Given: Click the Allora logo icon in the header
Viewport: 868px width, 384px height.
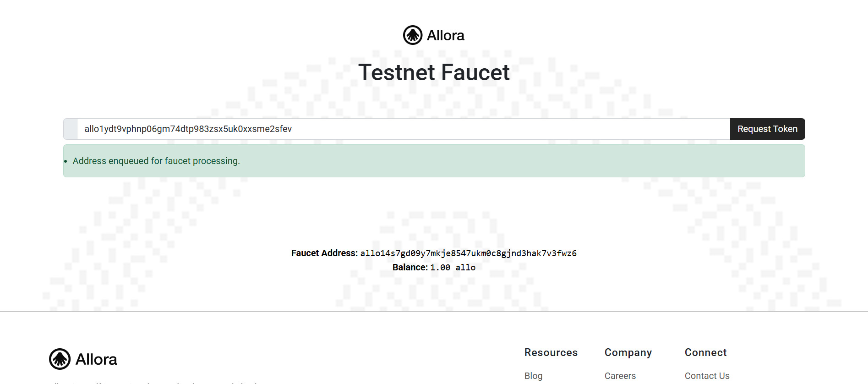Looking at the screenshot, I should [412, 35].
